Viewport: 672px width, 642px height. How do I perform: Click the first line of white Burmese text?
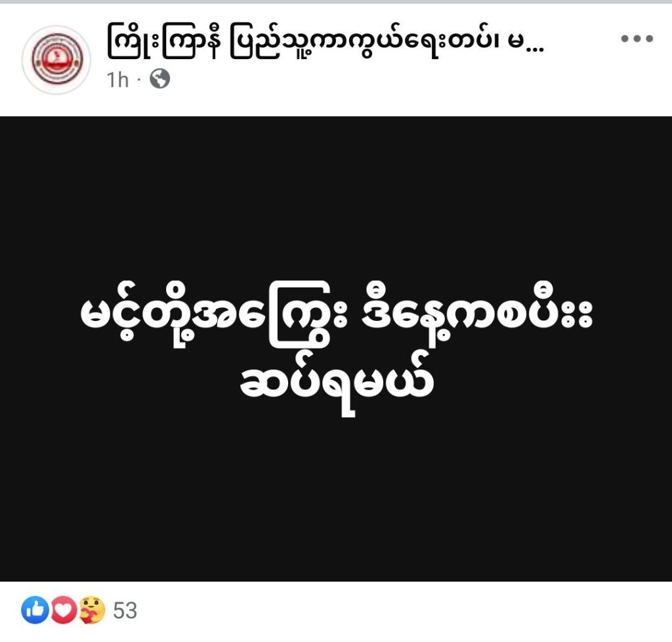337,314
